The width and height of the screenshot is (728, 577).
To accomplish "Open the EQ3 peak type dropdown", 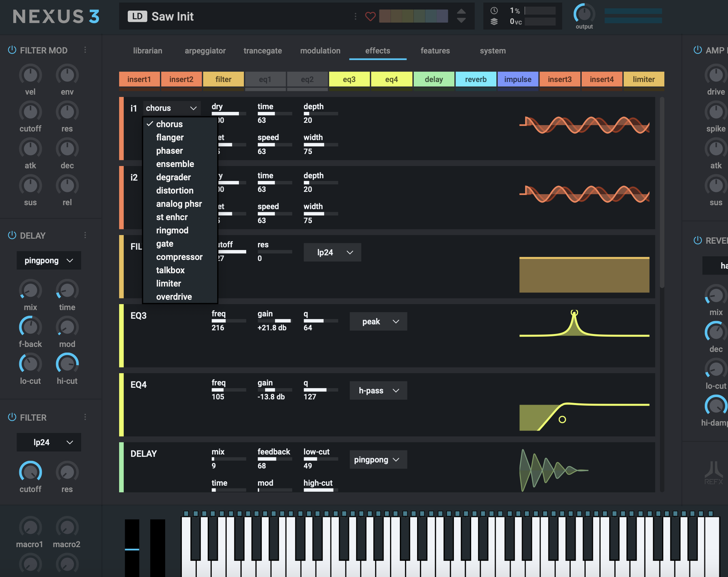I will [x=378, y=321].
